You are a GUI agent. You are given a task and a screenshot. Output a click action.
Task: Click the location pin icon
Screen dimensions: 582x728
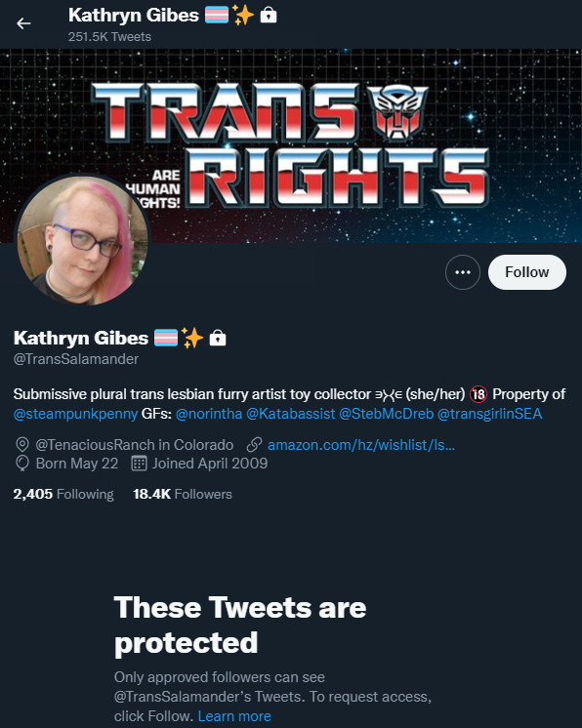coord(21,445)
